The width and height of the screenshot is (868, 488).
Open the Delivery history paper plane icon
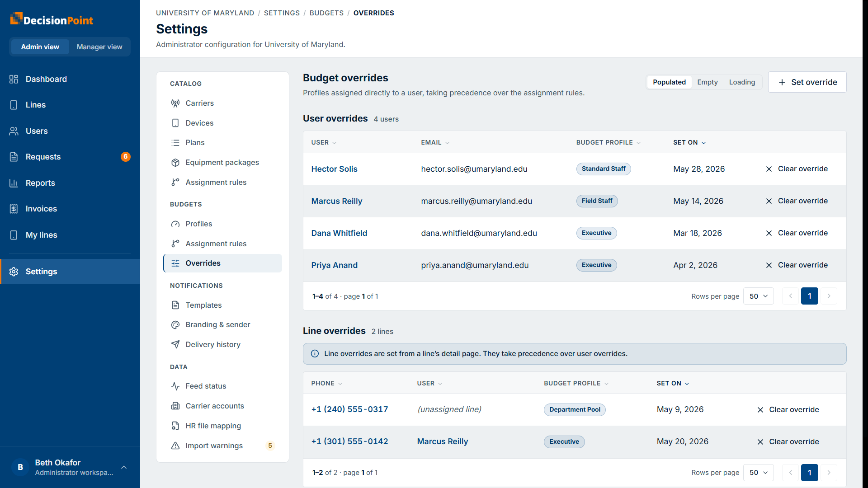click(x=175, y=344)
